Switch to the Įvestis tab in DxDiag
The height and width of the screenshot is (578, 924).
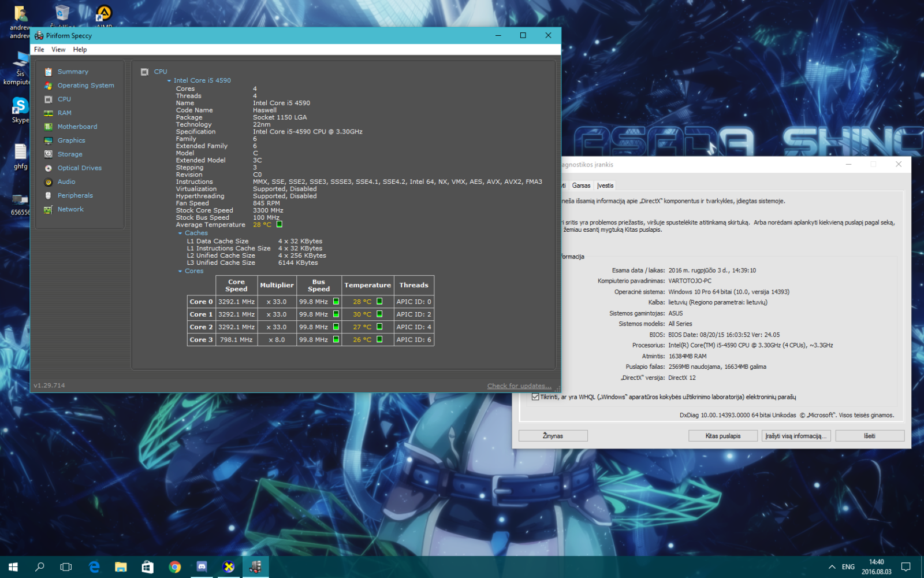[605, 186]
